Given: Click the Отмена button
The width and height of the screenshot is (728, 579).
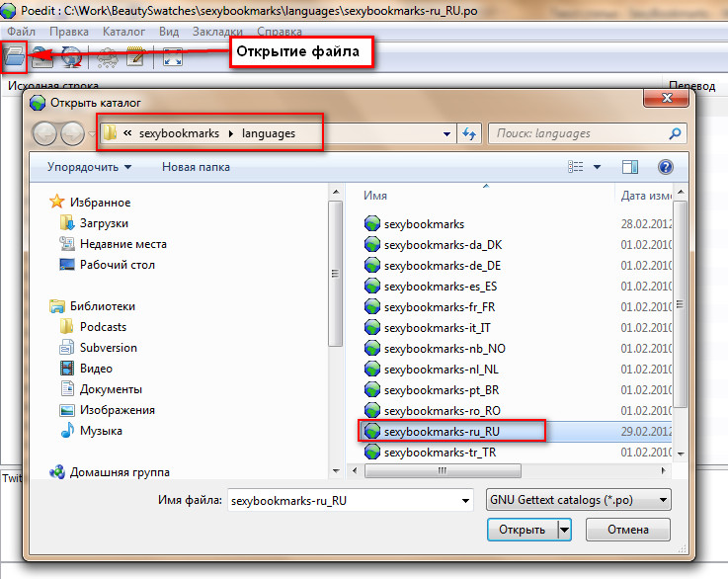Looking at the screenshot, I should (627, 530).
